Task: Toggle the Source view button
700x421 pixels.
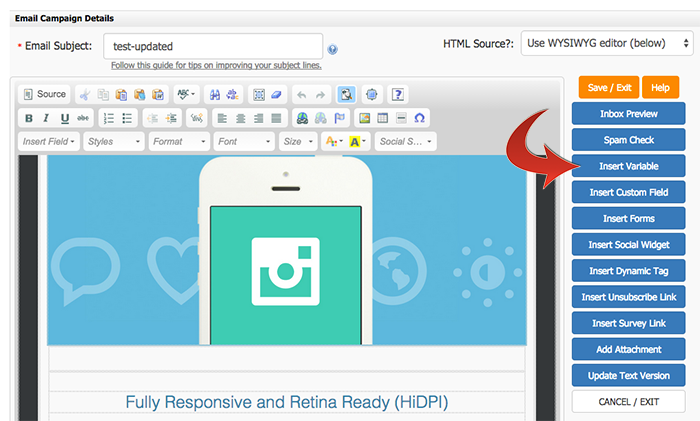Action: coord(45,94)
